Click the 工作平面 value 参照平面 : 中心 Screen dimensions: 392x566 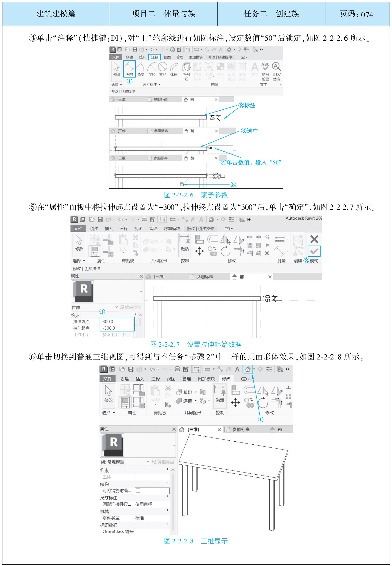coord(117,335)
